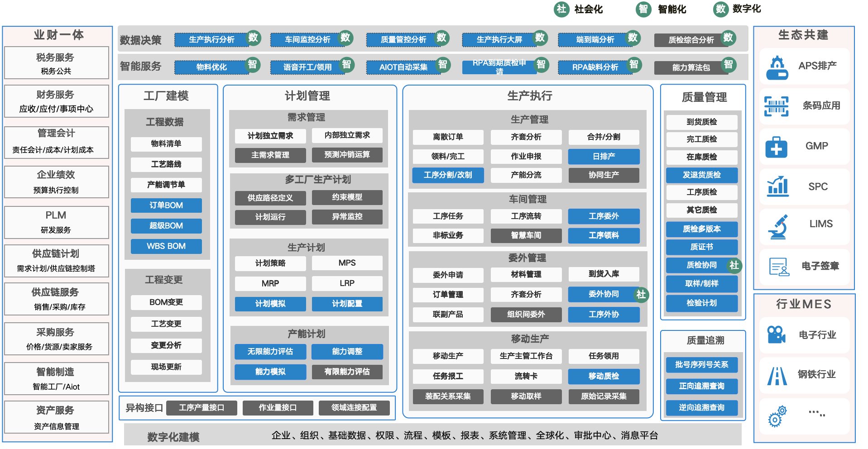Viewport: 868px width, 449px height.
Task: Click the LIMS microscope icon
Action: (x=777, y=227)
